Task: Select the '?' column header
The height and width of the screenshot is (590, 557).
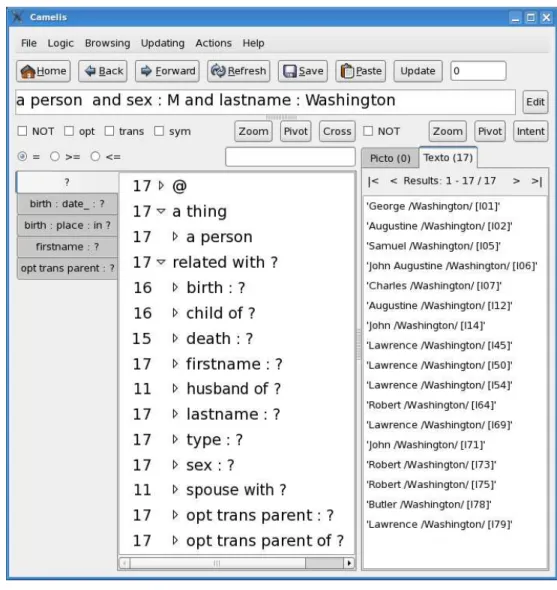Action: click(x=67, y=182)
